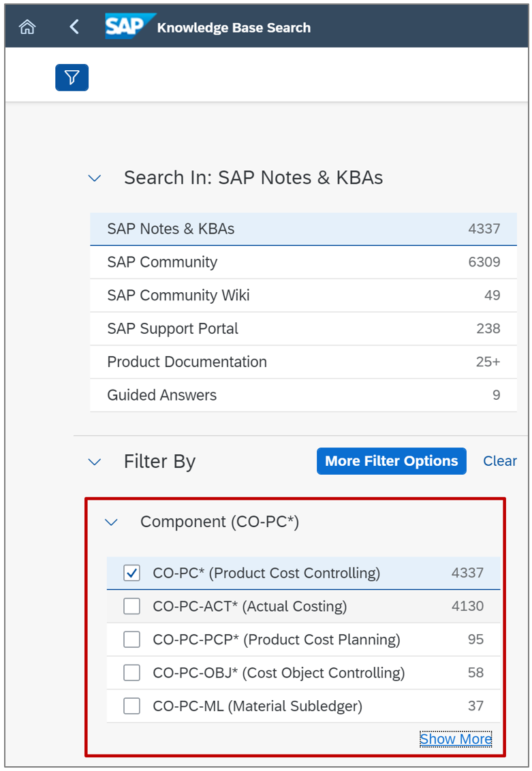Click count 25+ for Product Documentation
The height and width of the screenshot is (771, 532).
pos(488,362)
